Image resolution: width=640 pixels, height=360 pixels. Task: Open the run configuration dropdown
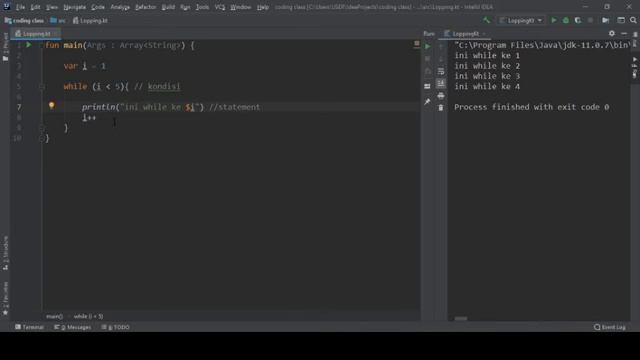coord(521,20)
